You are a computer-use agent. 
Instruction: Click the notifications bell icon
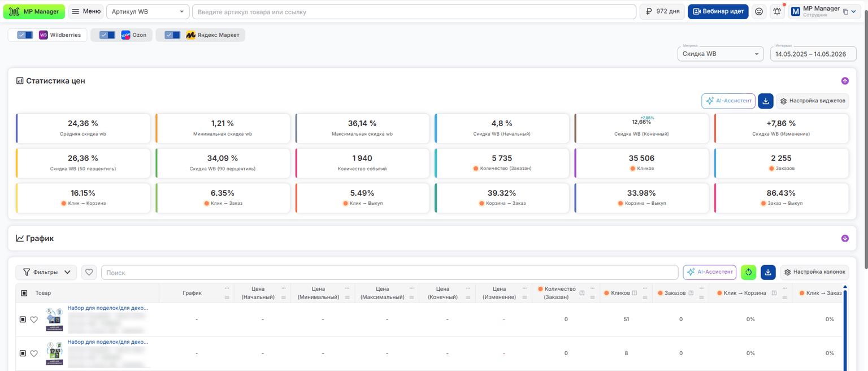pyautogui.click(x=777, y=11)
